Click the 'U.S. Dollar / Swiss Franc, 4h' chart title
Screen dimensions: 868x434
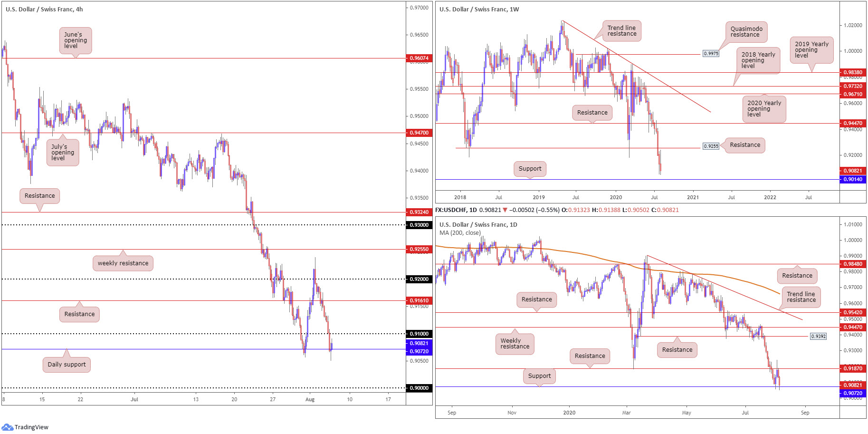(x=44, y=9)
